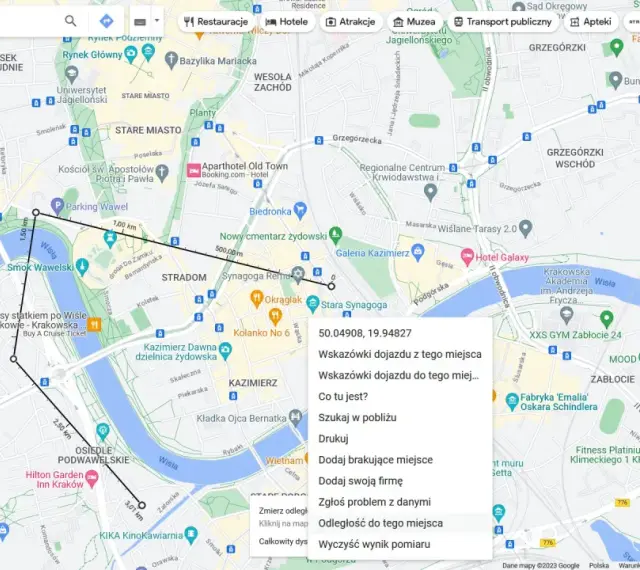Click Kazimierz Dawna dzielnica żydowska camera pin
Viewport: 640px width, 570px height.
click(x=225, y=351)
